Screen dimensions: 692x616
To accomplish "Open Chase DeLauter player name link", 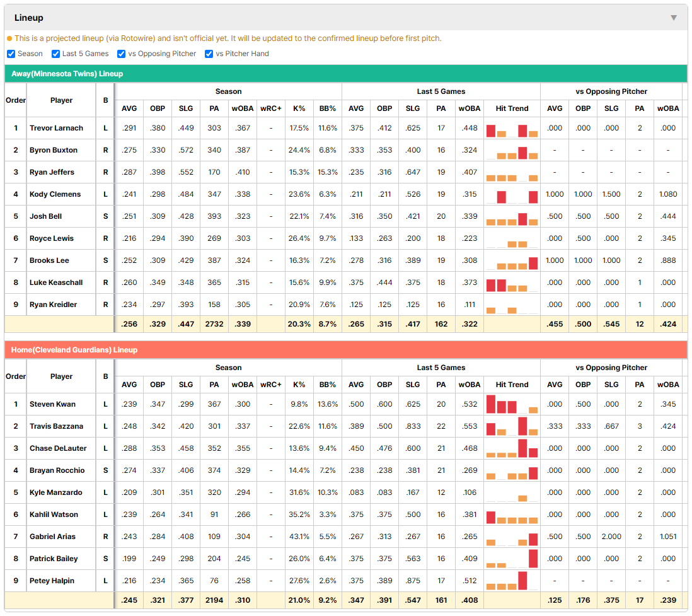I will 58,448.
